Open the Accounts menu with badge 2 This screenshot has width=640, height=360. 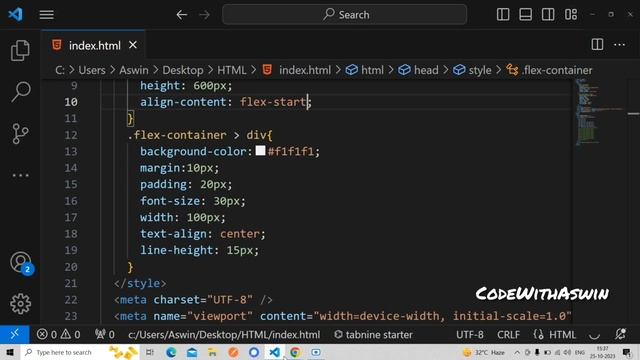[21, 262]
